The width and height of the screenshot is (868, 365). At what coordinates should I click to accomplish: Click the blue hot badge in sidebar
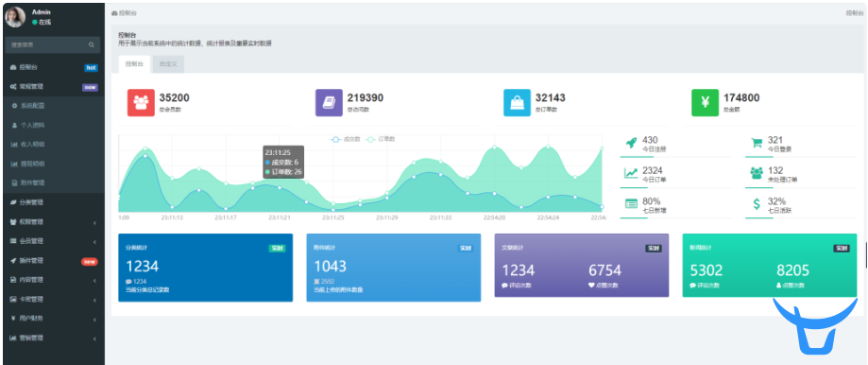pyautogui.click(x=91, y=67)
